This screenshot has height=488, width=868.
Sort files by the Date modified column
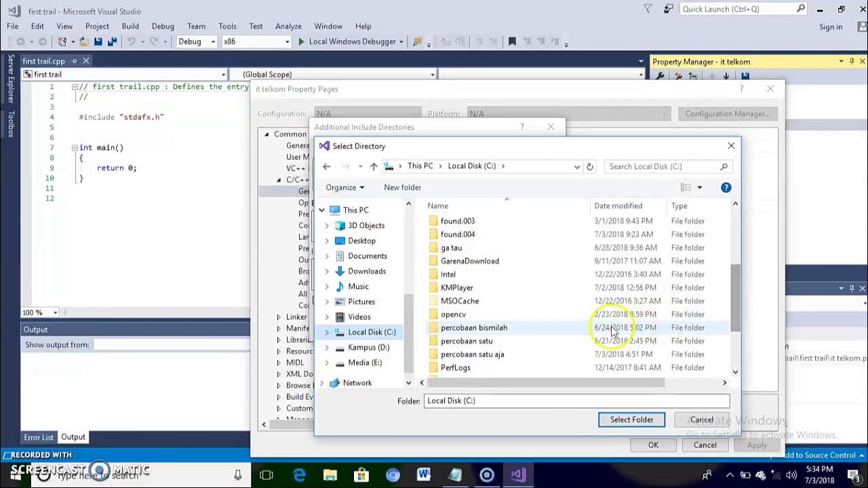[x=618, y=205]
